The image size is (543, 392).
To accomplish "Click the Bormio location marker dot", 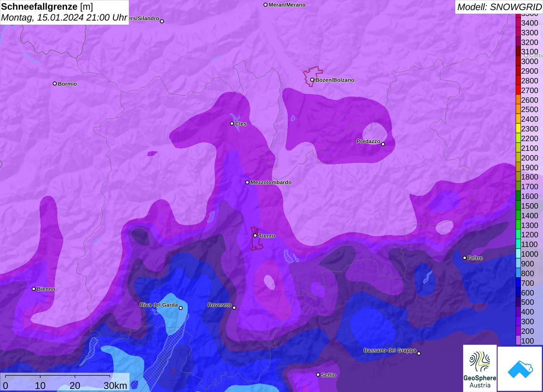I will [x=55, y=83].
